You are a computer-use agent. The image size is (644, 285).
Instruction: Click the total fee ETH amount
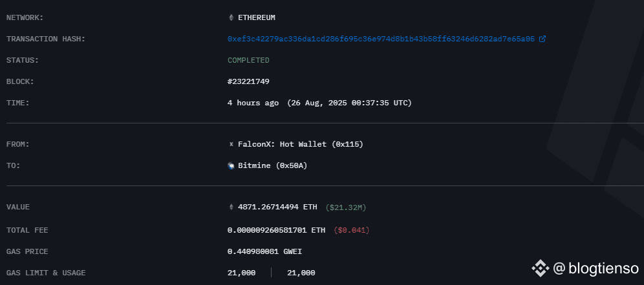pyautogui.click(x=276, y=230)
